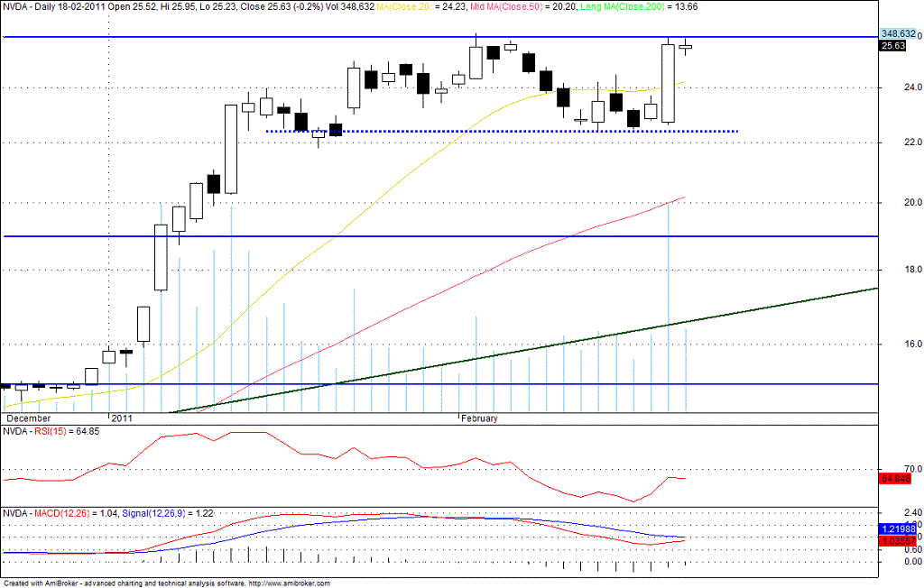Open the http://www.amibroker.com link

coord(290,583)
